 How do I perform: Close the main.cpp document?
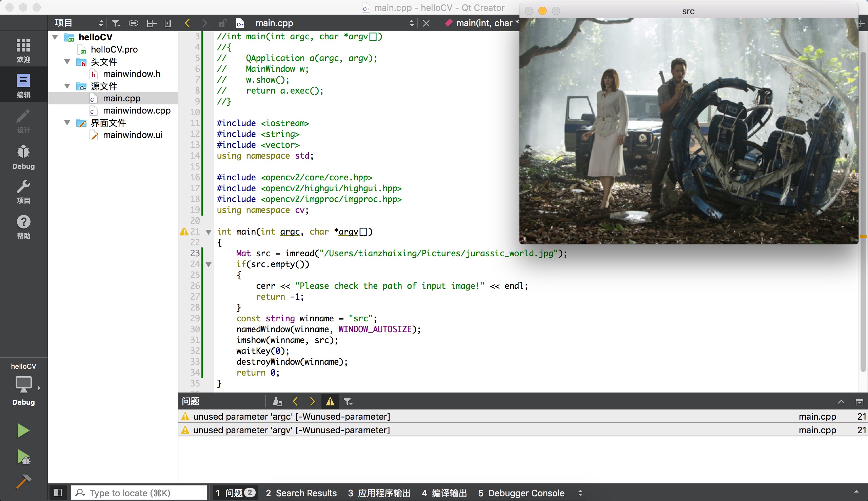426,23
